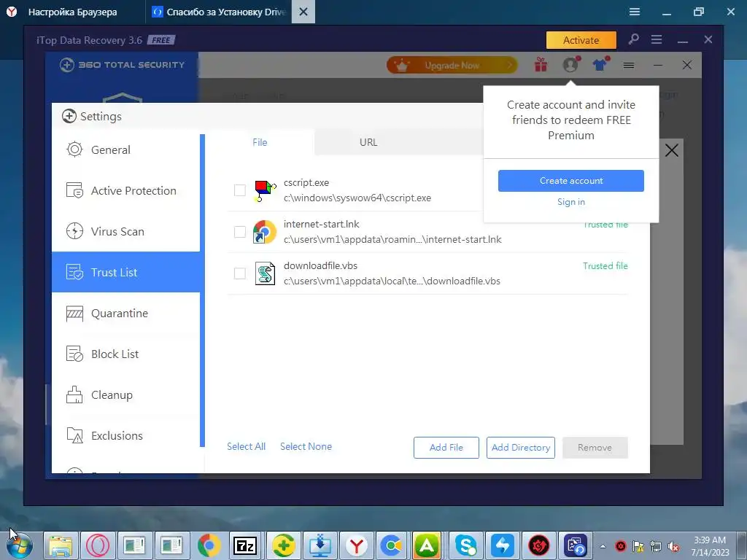
Task: Go to Virus Scan settings
Action: pyautogui.click(x=125, y=231)
